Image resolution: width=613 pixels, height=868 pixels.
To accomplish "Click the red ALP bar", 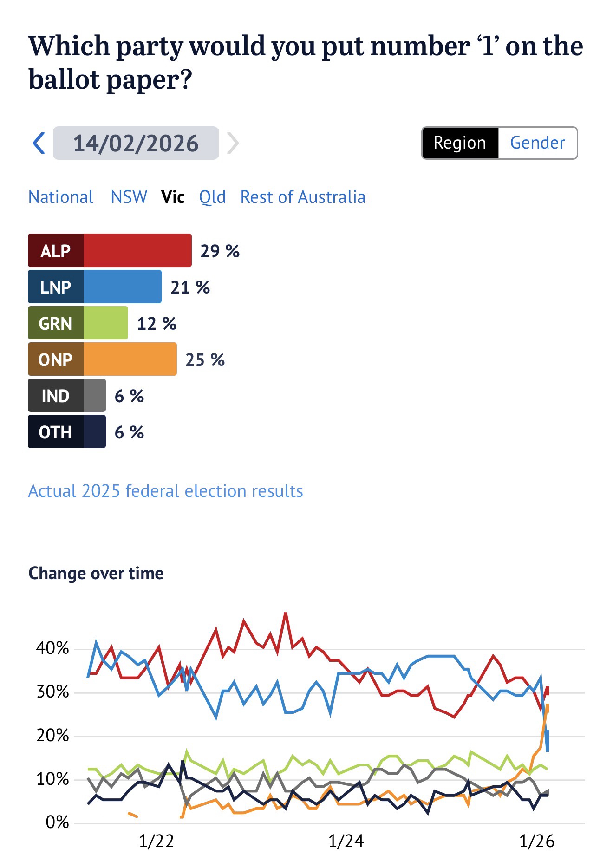I will (x=137, y=251).
